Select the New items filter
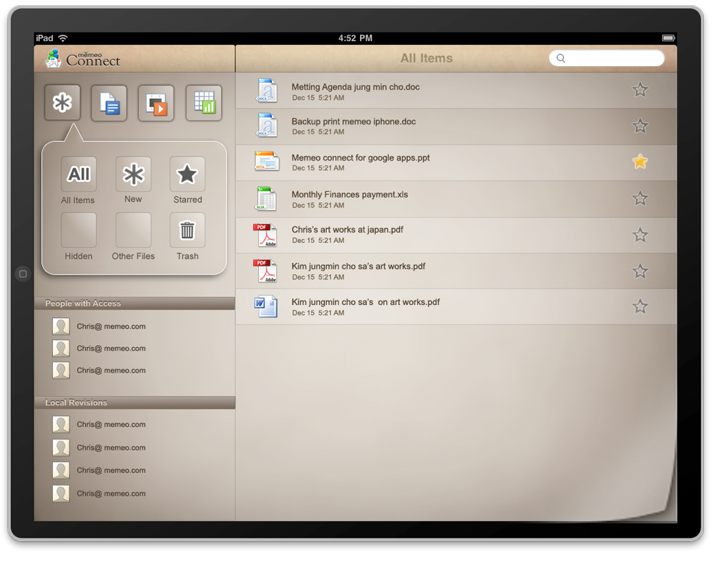Screen dimensions: 715x588 [134, 175]
